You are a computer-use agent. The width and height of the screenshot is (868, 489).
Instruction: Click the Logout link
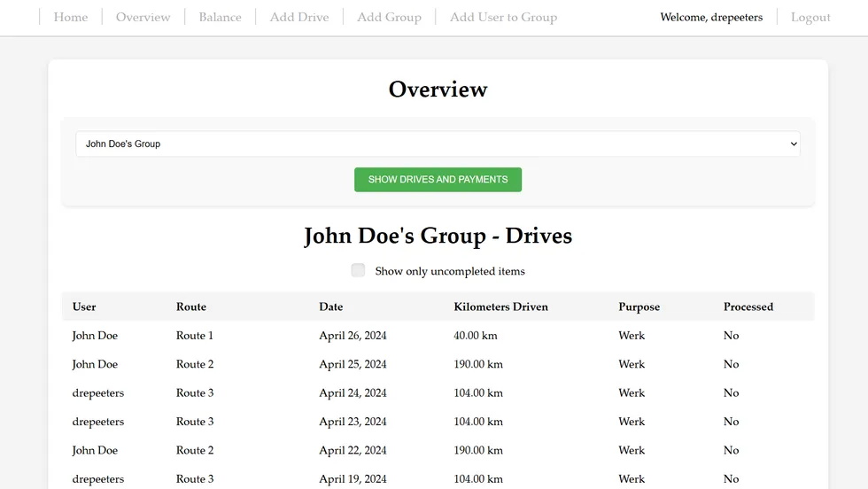point(810,17)
